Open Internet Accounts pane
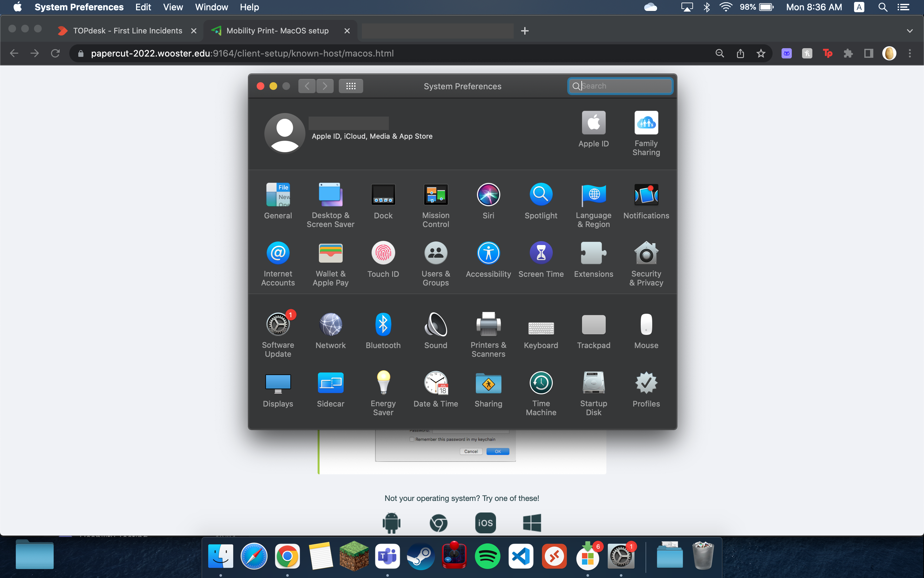This screenshot has width=924, height=578. tap(278, 263)
